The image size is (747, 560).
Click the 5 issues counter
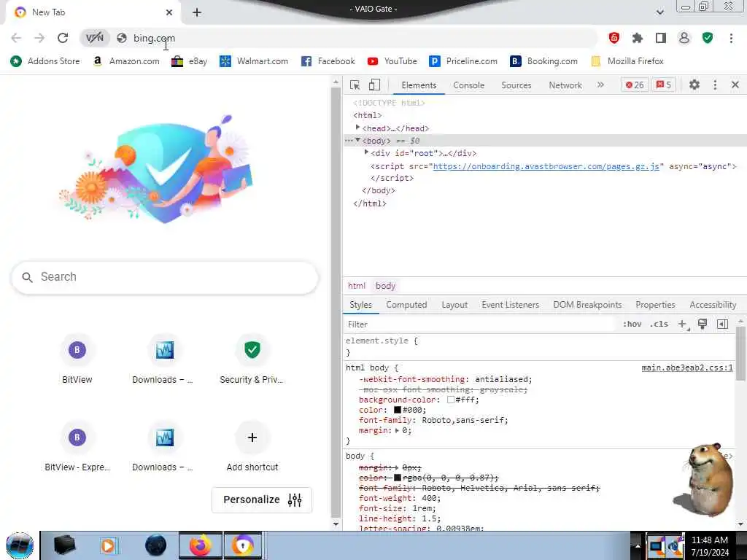click(x=664, y=85)
